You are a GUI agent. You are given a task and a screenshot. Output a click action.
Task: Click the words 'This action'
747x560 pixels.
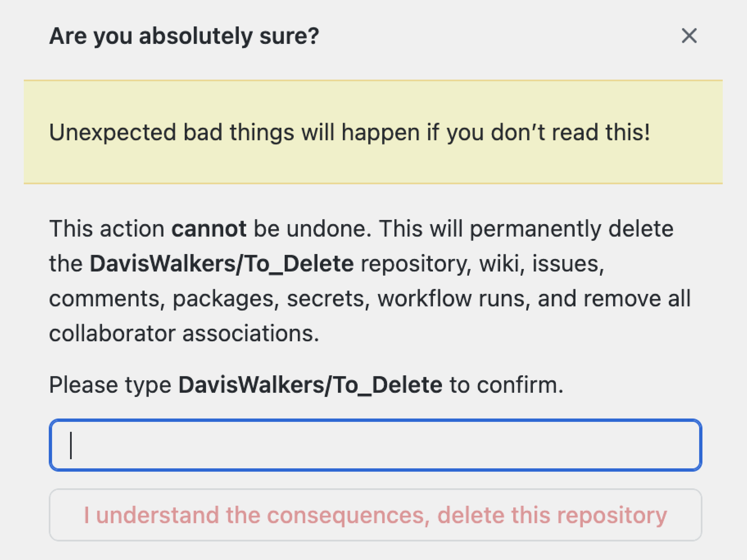(x=106, y=229)
